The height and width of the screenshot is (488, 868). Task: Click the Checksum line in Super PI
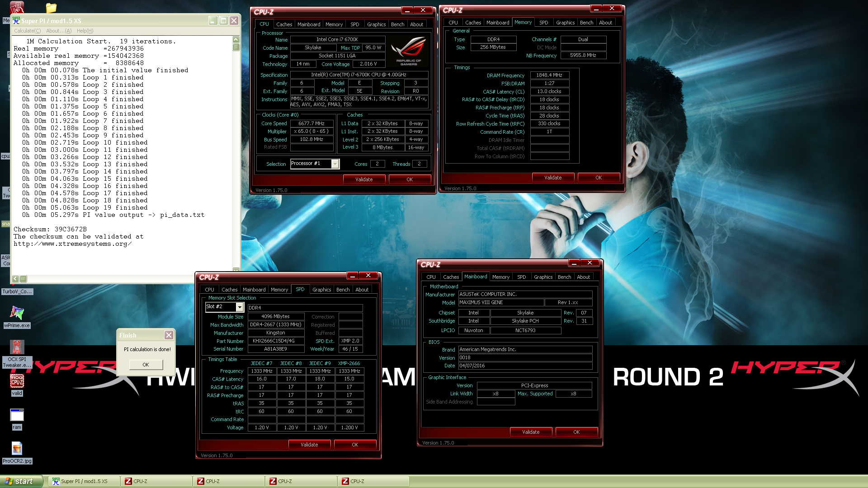click(50, 229)
